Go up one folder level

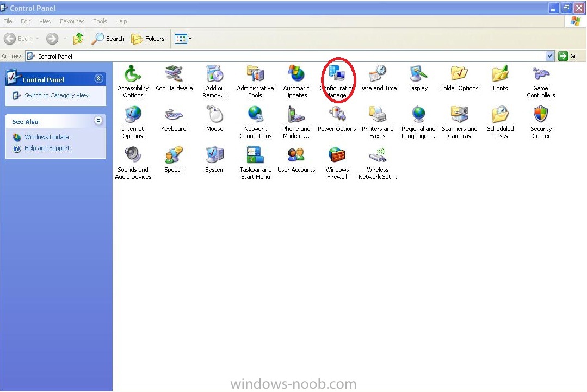click(78, 39)
